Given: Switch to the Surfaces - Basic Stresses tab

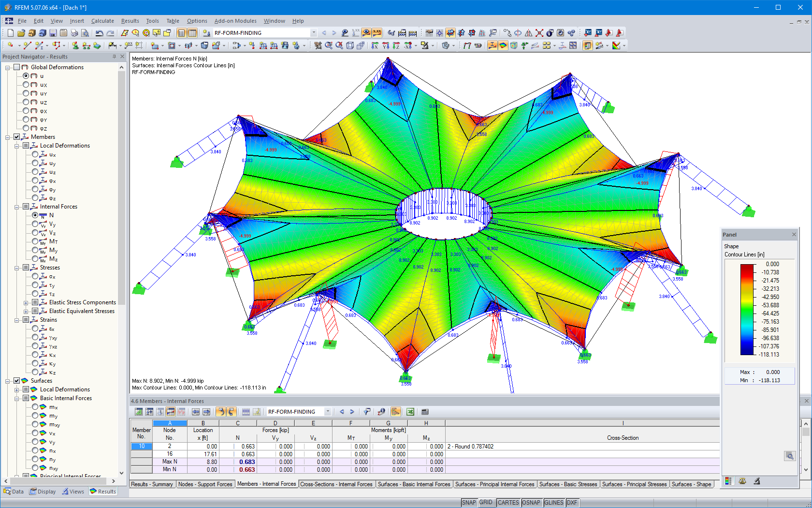Looking at the screenshot, I should pos(568,484).
